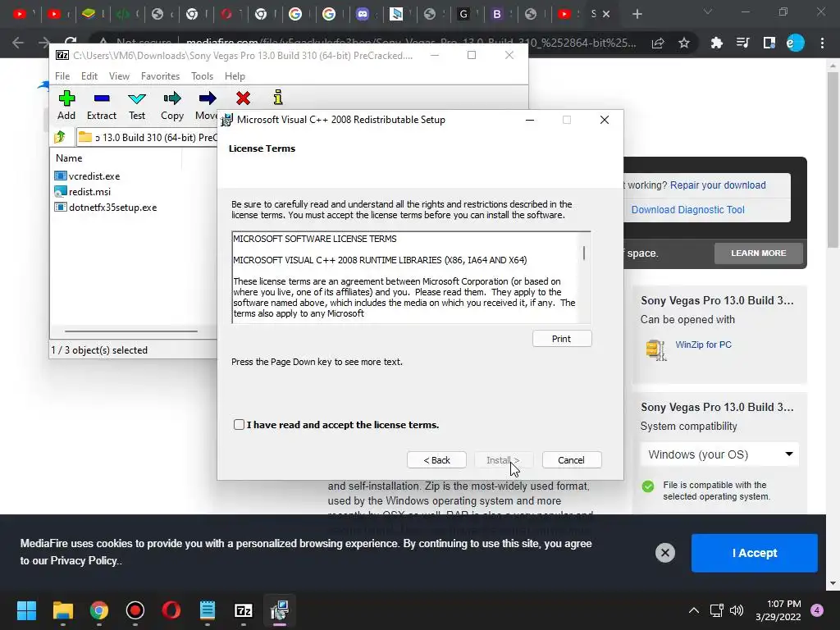Click I Accept on cookie banner
Image resolution: width=840 pixels, height=630 pixels.
pos(755,553)
